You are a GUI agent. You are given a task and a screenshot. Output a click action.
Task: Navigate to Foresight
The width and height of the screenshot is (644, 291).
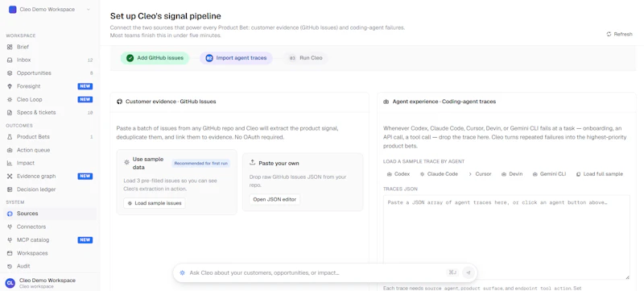(x=49, y=86)
